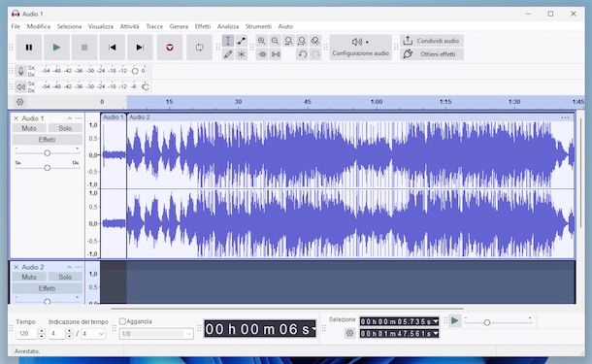The image size is (592, 364).
Task: Click Audio 1 pan slider
Action: pyautogui.click(x=48, y=168)
